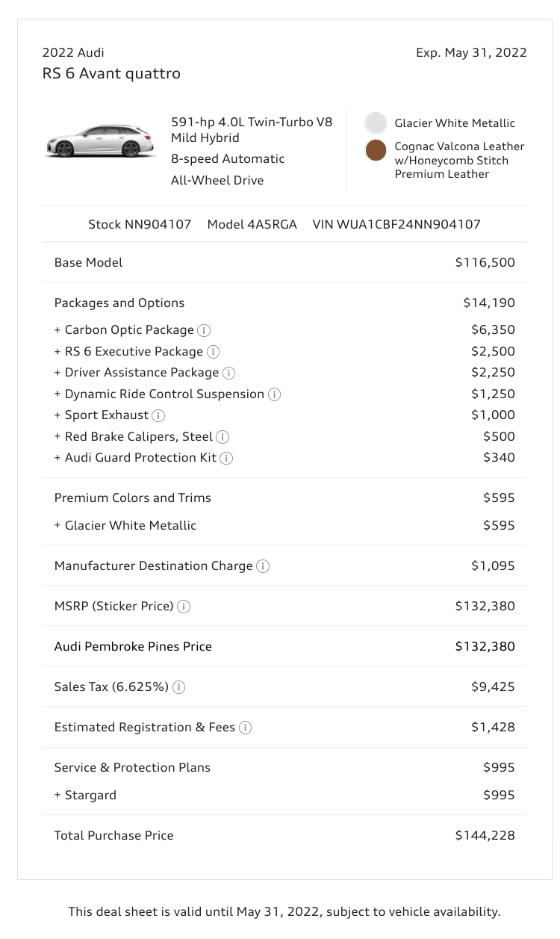Open info for RS 6 Executive Package

(213, 352)
